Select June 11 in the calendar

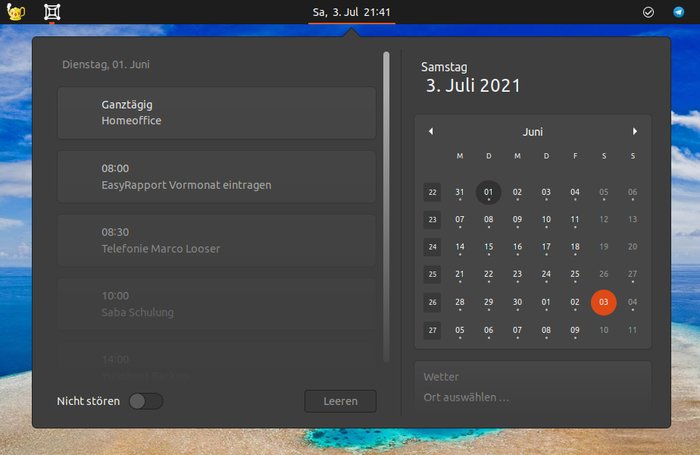pyautogui.click(x=575, y=220)
